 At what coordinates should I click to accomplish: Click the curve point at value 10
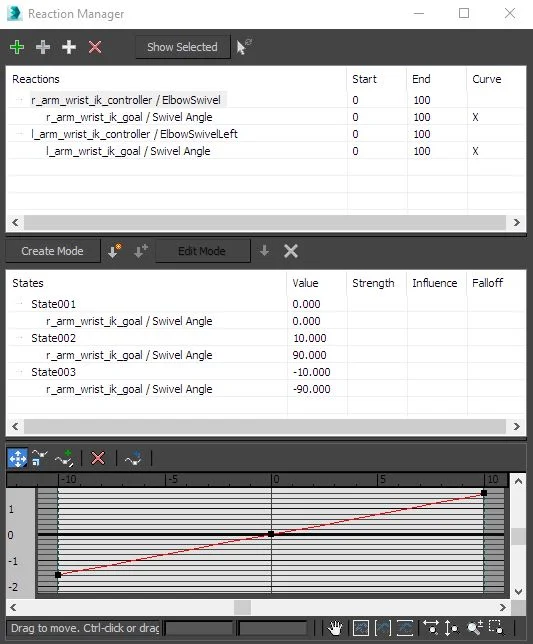tap(484, 493)
